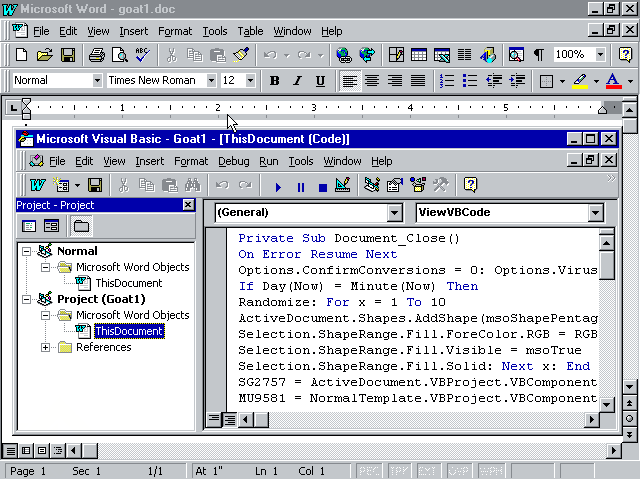Open the Font Color dropdown arrow
This screenshot has width=640, height=480.
point(630,81)
